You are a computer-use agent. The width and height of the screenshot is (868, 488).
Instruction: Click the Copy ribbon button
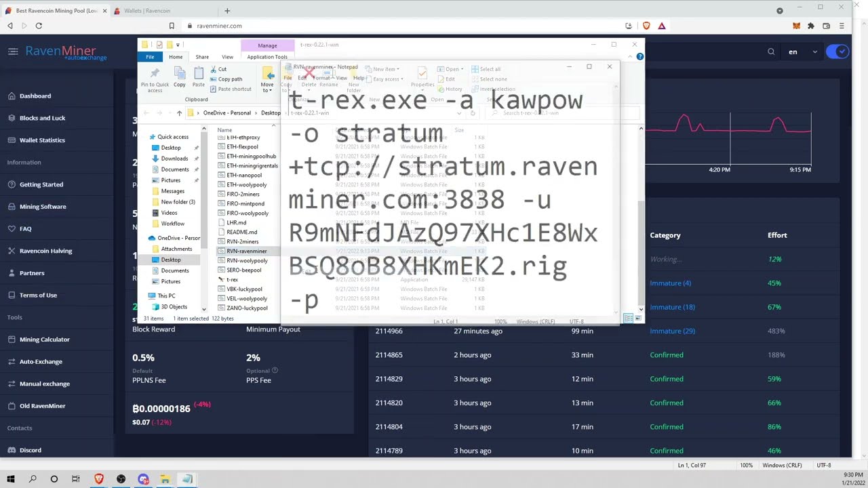(180, 77)
